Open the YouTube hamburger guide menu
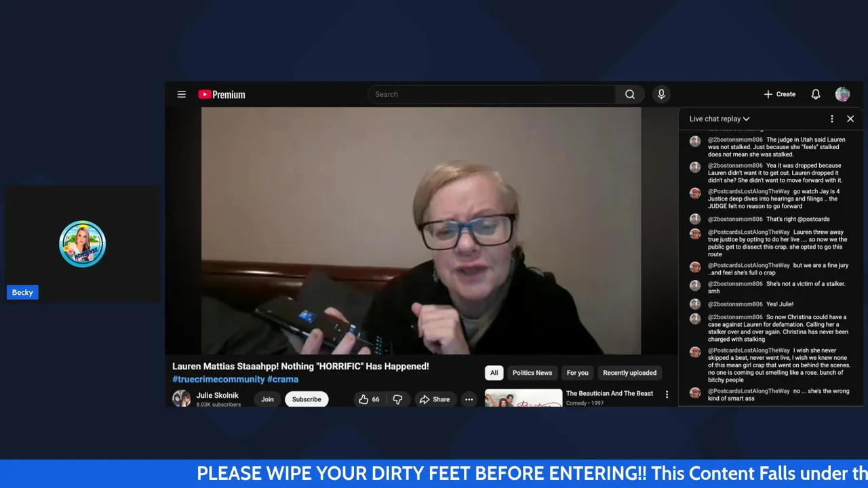 pyautogui.click(x=182, y=94)
